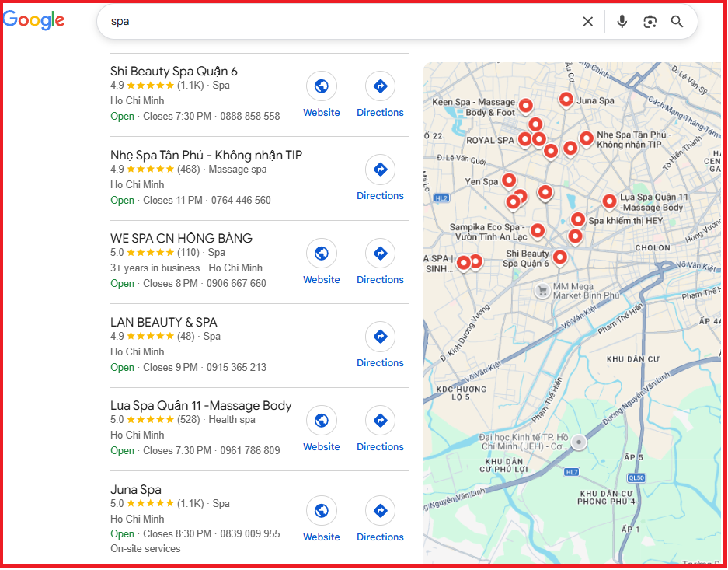Select the LAN BEAUTY & SPA listing title

tap(164, 323)
